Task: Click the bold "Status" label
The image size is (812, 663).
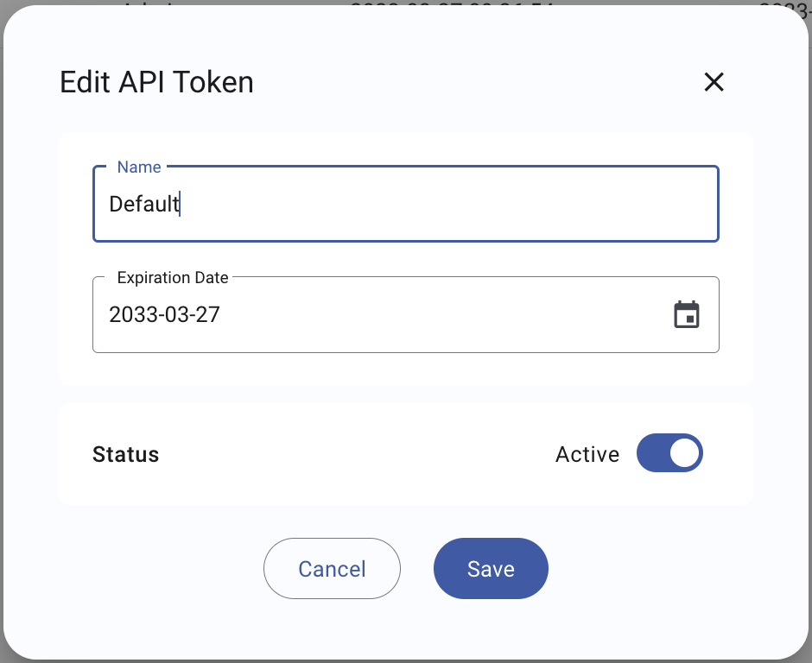Action: (x=126, y=454)
